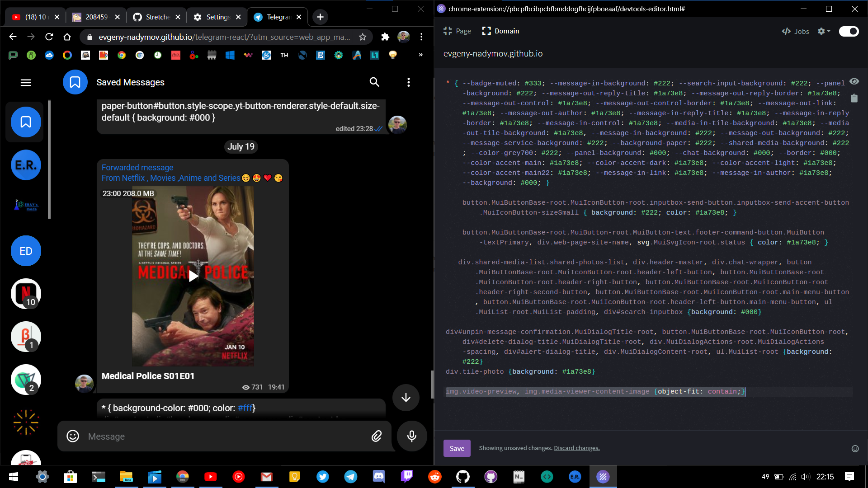
Task: Copy the CSS with the clipboard icon
Action: [x=854, y=98]
